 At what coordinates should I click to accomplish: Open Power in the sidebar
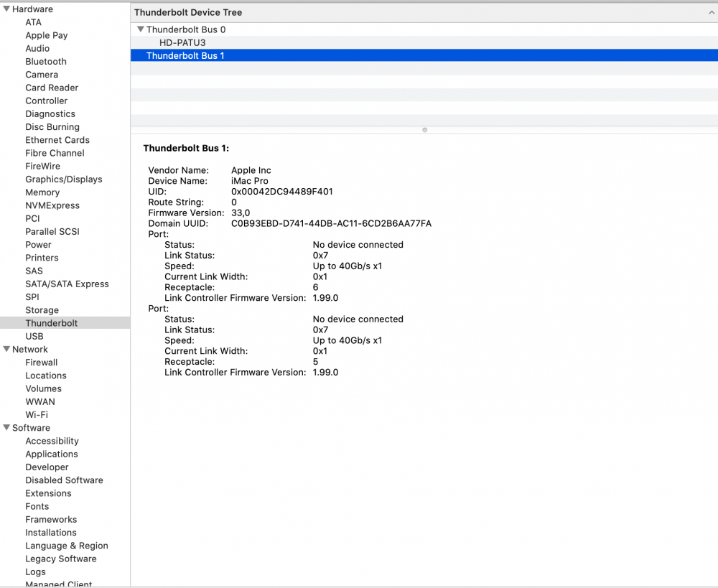point(39,245)
